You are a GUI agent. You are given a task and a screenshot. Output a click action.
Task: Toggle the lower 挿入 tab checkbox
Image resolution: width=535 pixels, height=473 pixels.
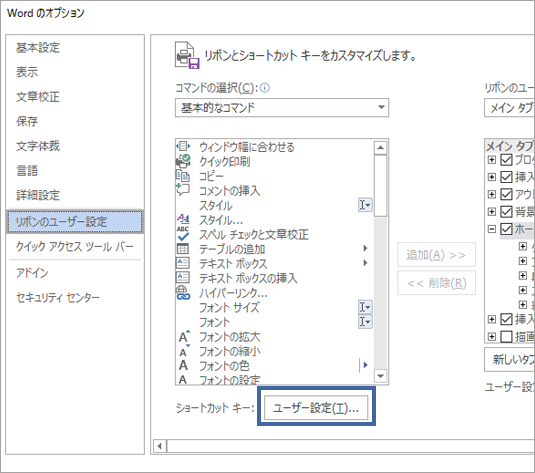[x=506, y=319]
